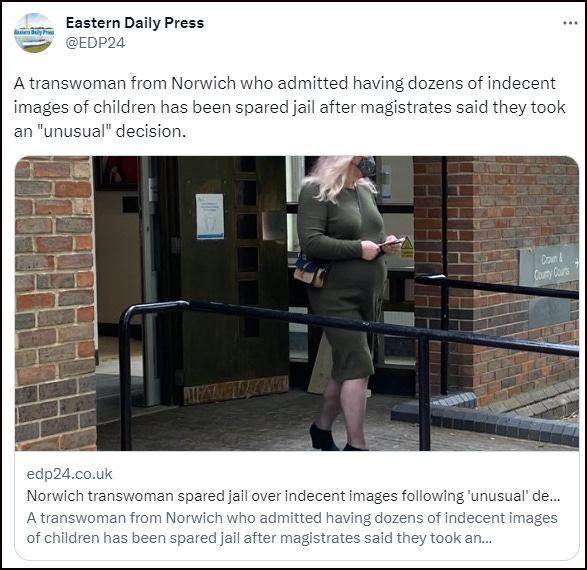
Task: Open the article preview photo
Action: coord(297,303)
